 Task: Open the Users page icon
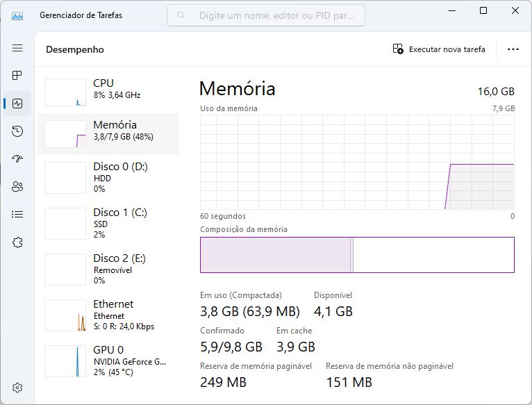coord(17,187)
